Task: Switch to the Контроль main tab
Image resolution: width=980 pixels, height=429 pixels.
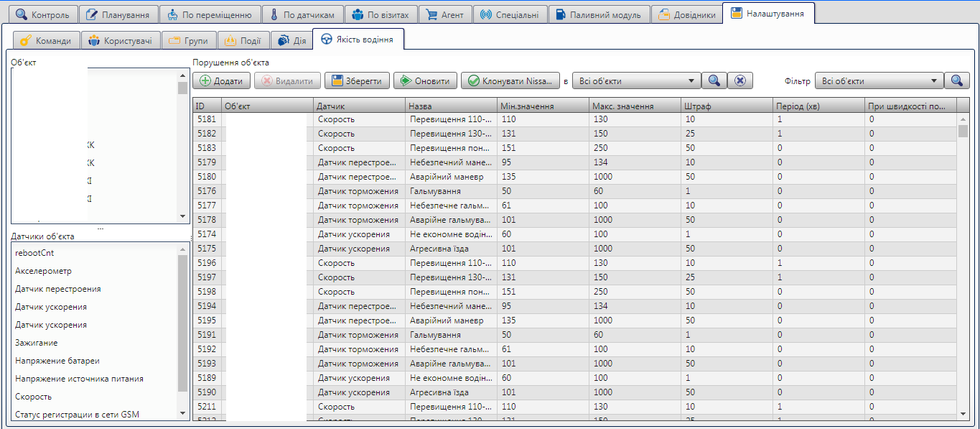Action: pos(42,14)
